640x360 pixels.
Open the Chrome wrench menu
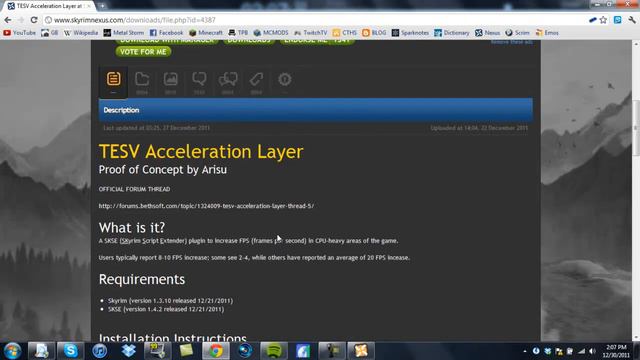pos(632,20)
